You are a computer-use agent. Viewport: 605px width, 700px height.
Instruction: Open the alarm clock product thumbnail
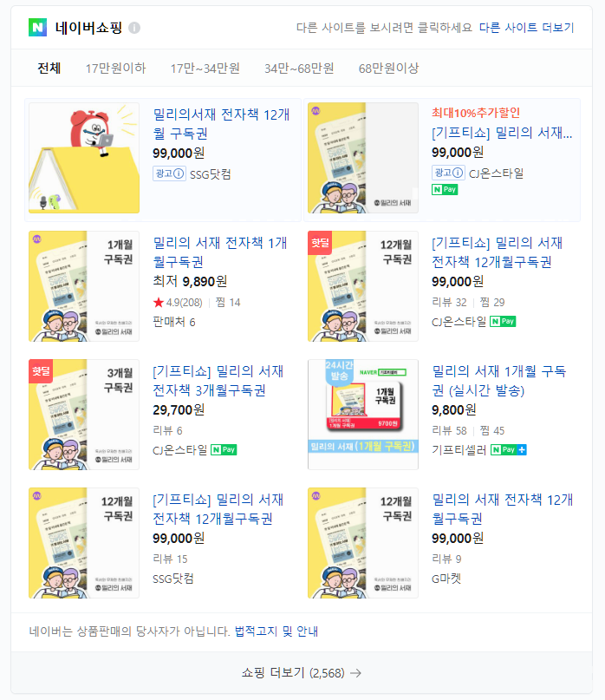pos(84,158)
